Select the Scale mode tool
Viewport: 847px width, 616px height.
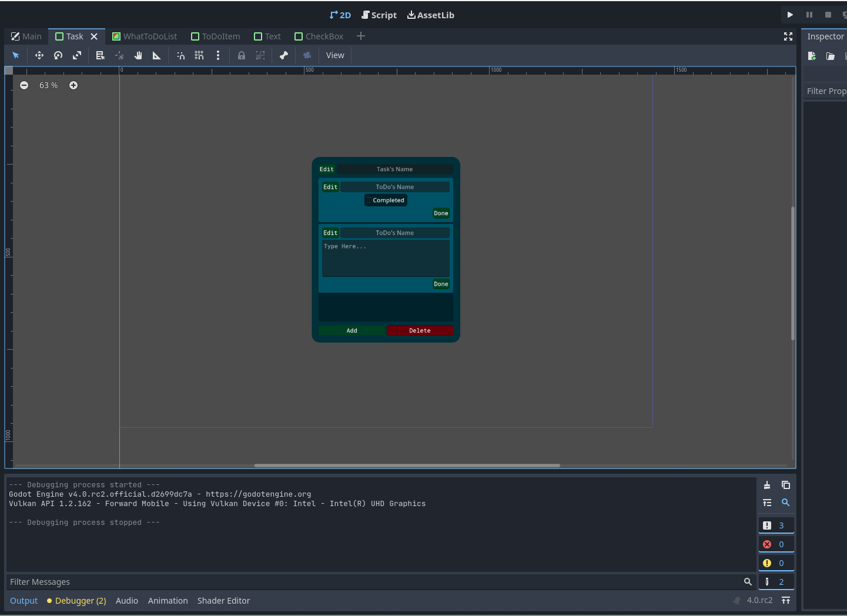click(x=76, y=55)
